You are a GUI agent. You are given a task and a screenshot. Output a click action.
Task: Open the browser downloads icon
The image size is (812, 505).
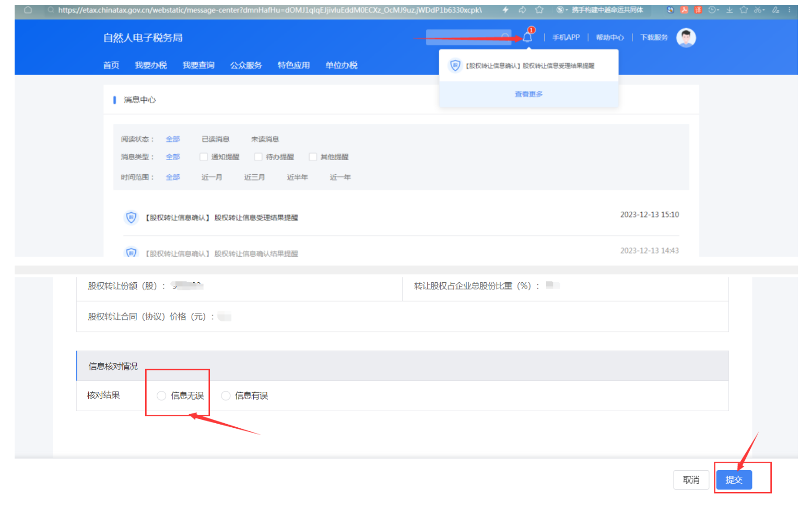coord(729,10)
